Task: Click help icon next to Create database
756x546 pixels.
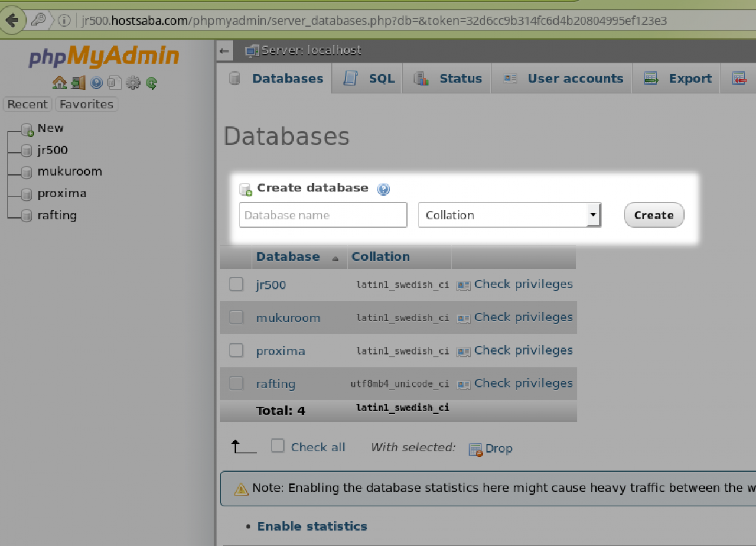Action: coord(383,189)
